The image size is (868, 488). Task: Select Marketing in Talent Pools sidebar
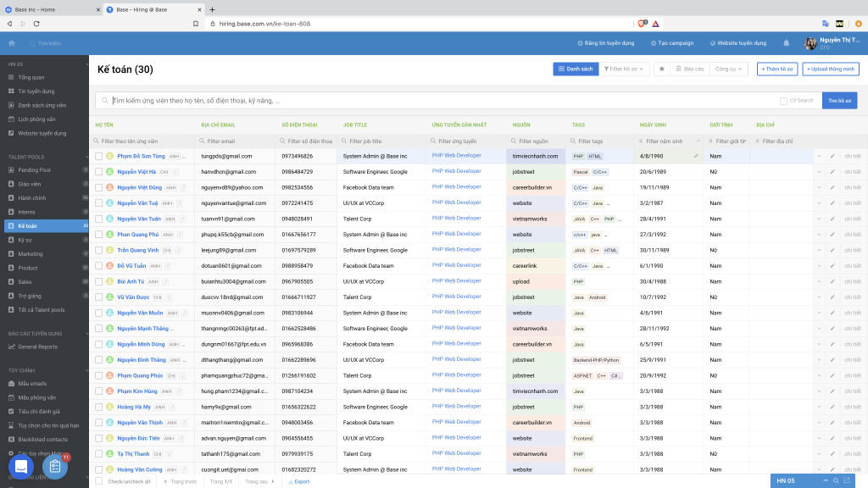31,253
